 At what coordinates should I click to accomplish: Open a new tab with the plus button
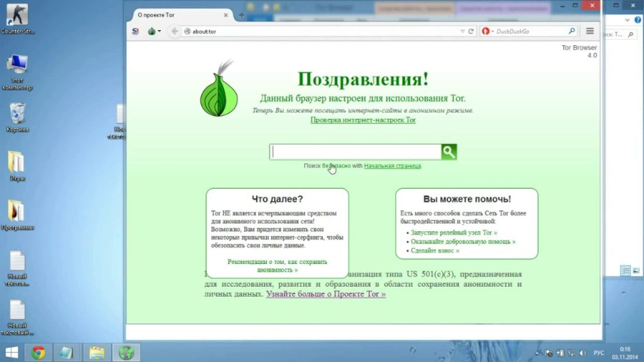tap(241, 15)
